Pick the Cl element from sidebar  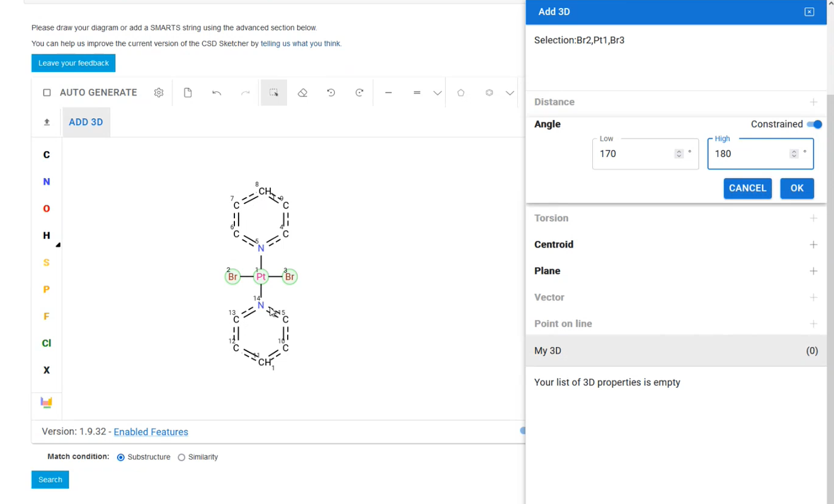(x=47, y=343)
